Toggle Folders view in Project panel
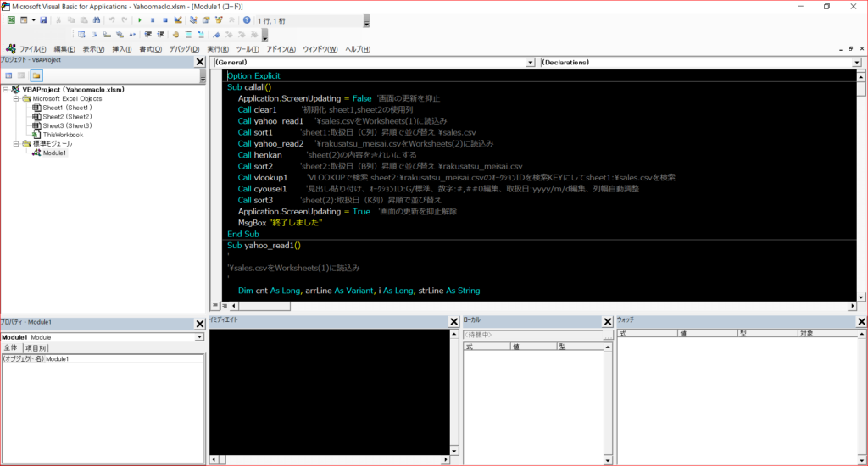Screen dimensions: 868x466 (36, 76)
